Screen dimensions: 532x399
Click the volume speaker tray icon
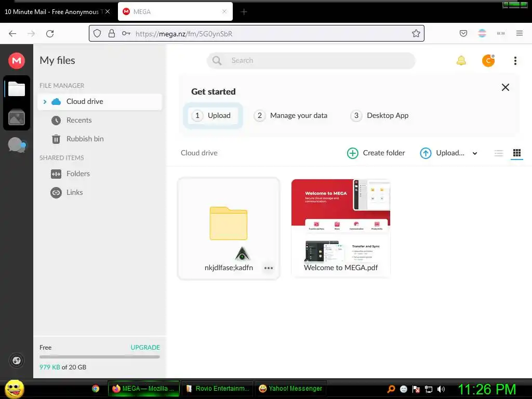tap(441, 389)
